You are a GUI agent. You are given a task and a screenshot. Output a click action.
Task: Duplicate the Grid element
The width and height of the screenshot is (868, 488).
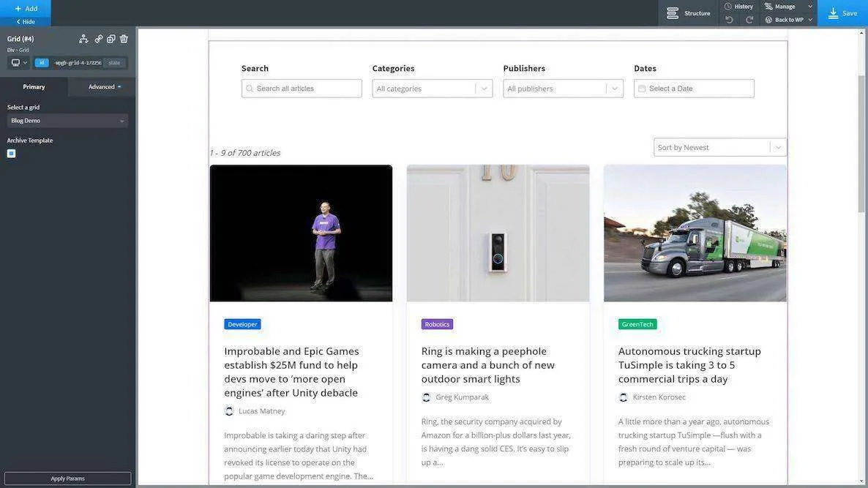(111, 39)
